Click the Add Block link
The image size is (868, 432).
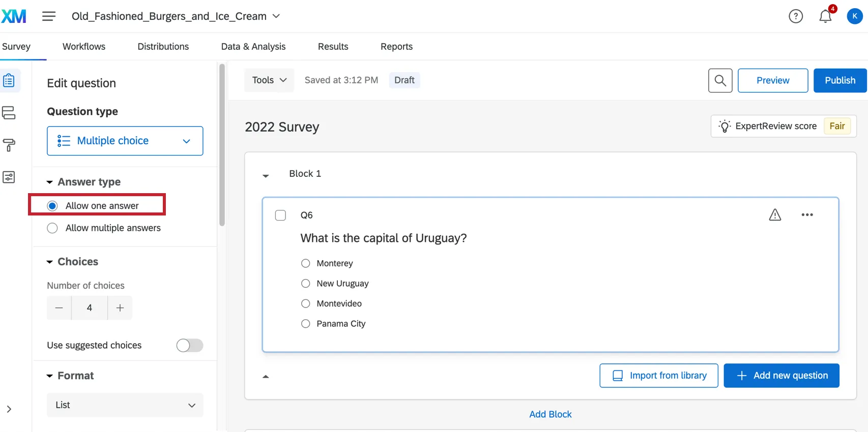click(x=551, y=414)
